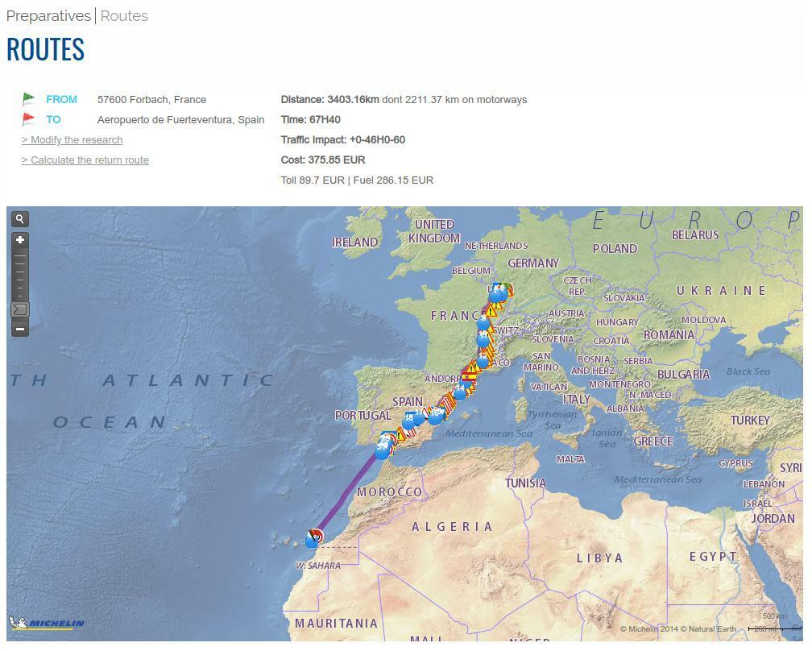Zoom out with the minus button
The image size is (812, 651).
(20, 329)
